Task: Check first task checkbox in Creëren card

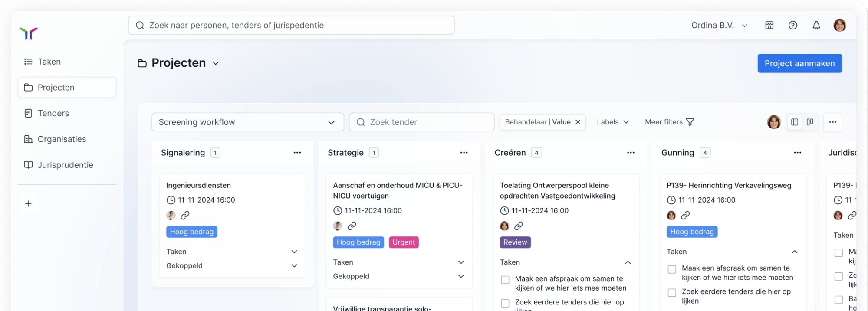Action: click(505, 280)
